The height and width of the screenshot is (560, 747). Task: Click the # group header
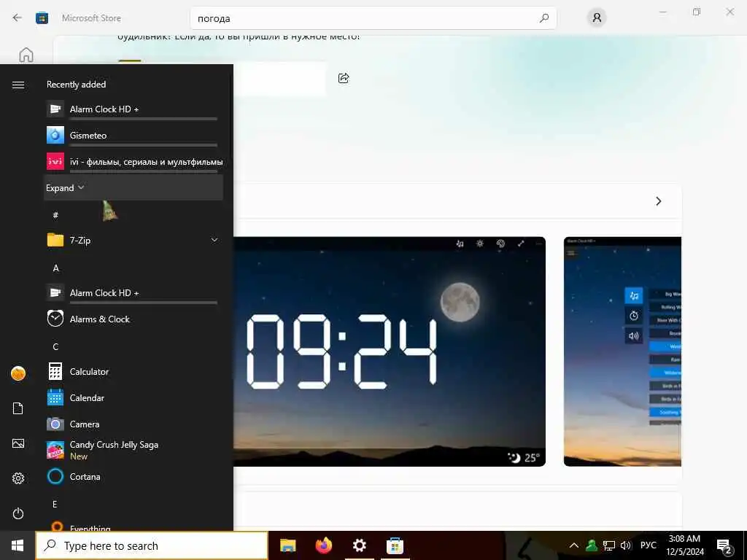(55, 215)
